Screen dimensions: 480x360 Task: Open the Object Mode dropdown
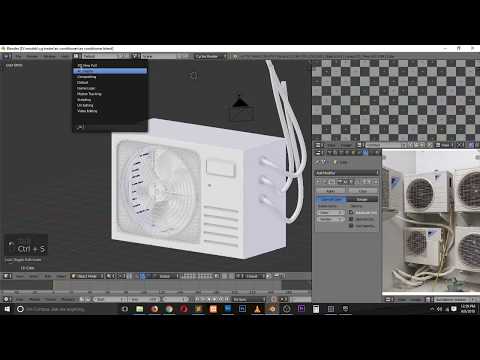tap(87, 276)
